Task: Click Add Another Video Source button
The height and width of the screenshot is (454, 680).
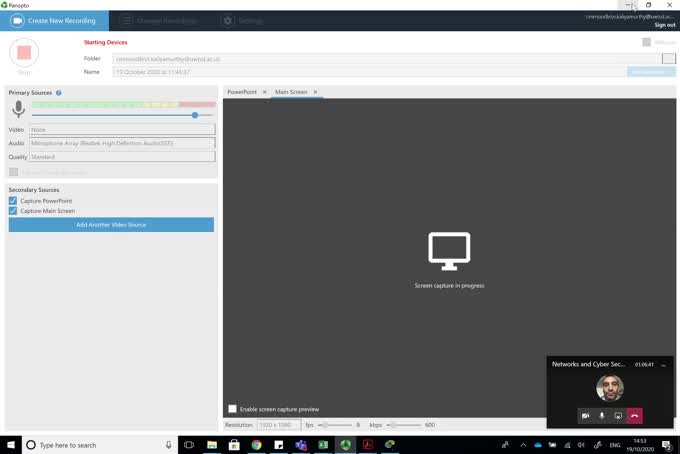Action: tap(111, 225)
